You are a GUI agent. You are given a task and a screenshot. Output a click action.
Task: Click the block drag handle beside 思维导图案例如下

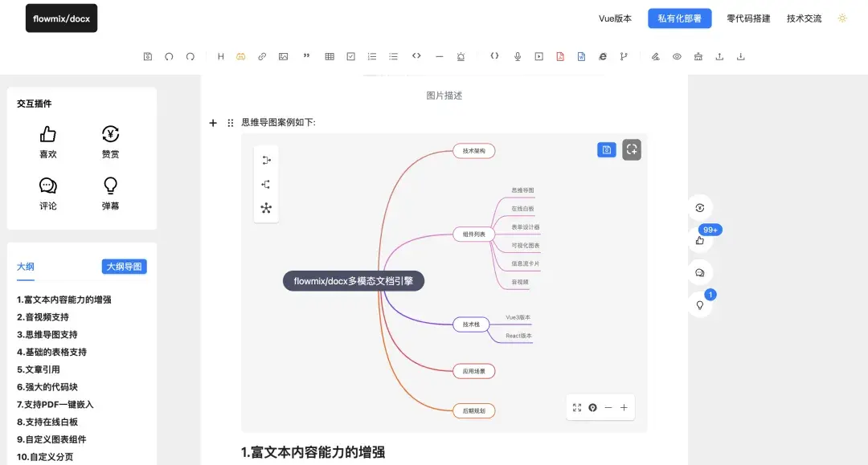[x=231, y=123]
